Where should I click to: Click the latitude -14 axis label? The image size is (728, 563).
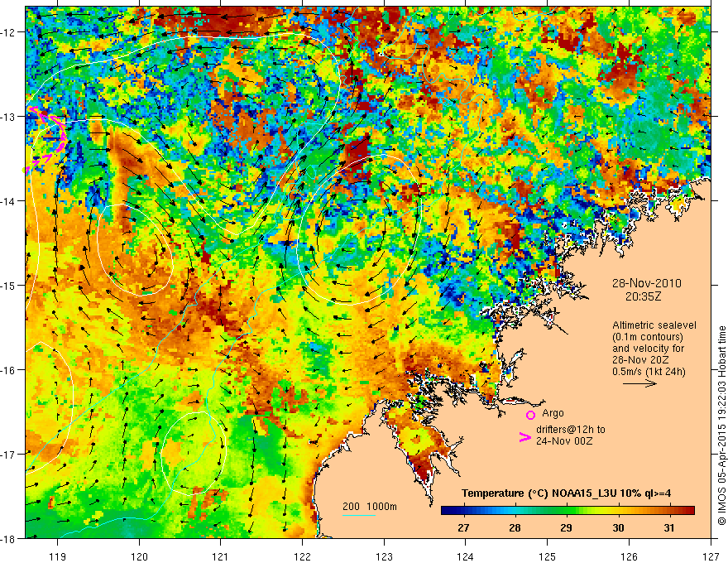pos(9,201)
